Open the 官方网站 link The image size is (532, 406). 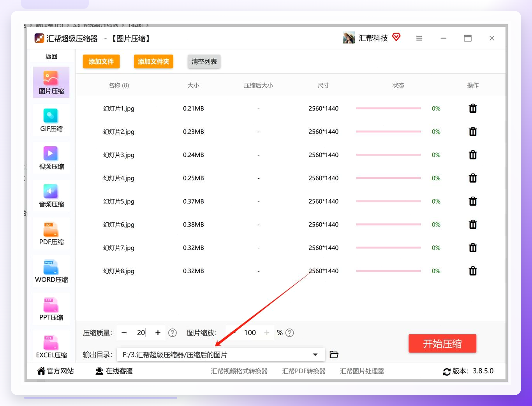tap(56, 371)
